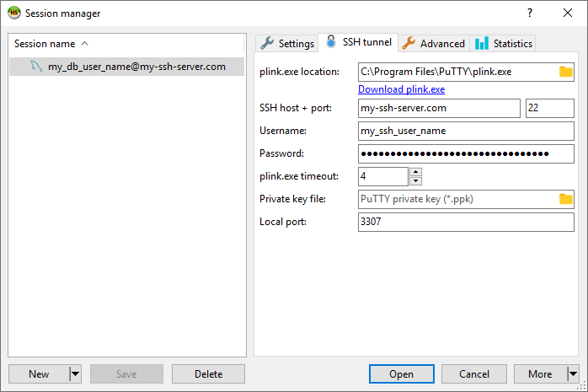
Task: Browse for private key file folder icon
Action: (x=566, y=199)
